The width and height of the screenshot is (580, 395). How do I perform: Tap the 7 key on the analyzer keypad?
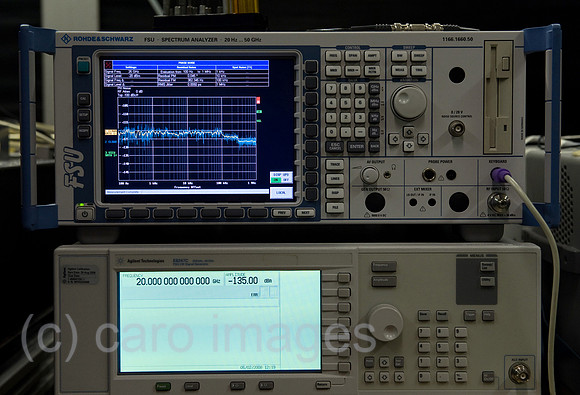331,89
